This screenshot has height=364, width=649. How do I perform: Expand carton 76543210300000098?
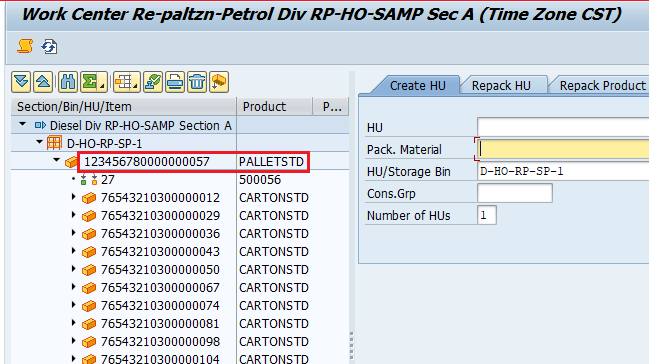[x=74, y=341]
